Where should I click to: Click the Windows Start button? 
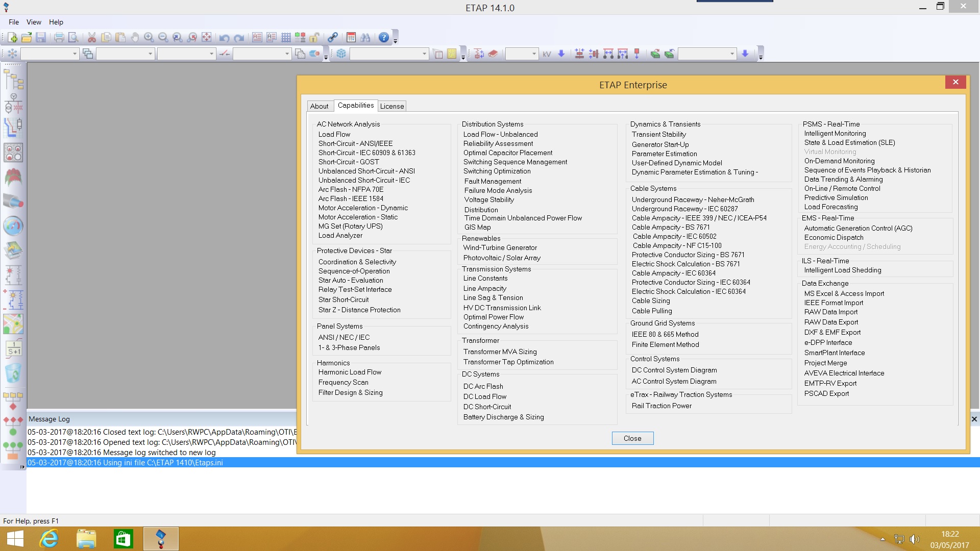point(15,539)
